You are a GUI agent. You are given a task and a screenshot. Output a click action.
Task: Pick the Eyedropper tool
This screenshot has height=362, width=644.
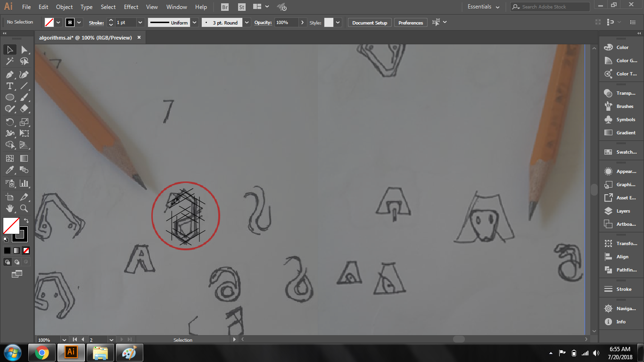(9, 170)
